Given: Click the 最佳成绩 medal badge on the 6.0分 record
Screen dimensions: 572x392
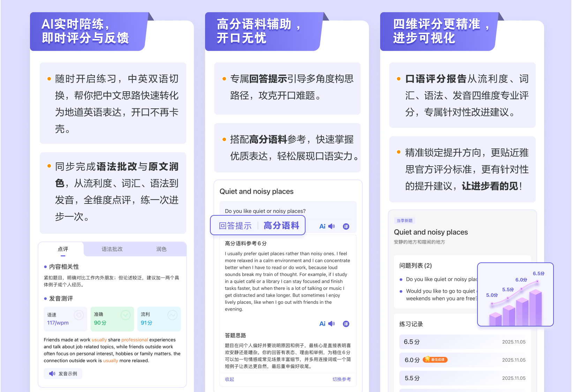Looking at the screenshot, I should click(x=435, y=360).
